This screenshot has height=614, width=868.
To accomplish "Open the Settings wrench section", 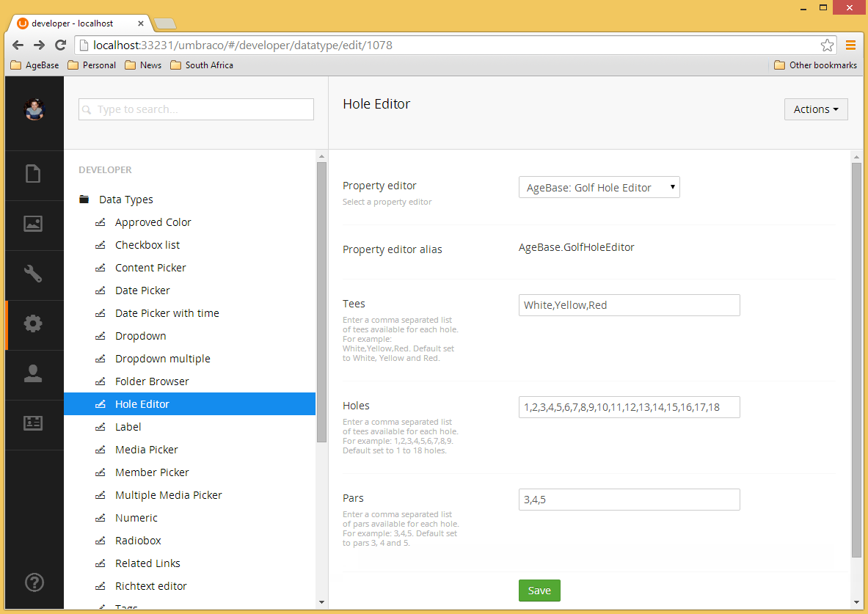I will [x=33, y=274].
